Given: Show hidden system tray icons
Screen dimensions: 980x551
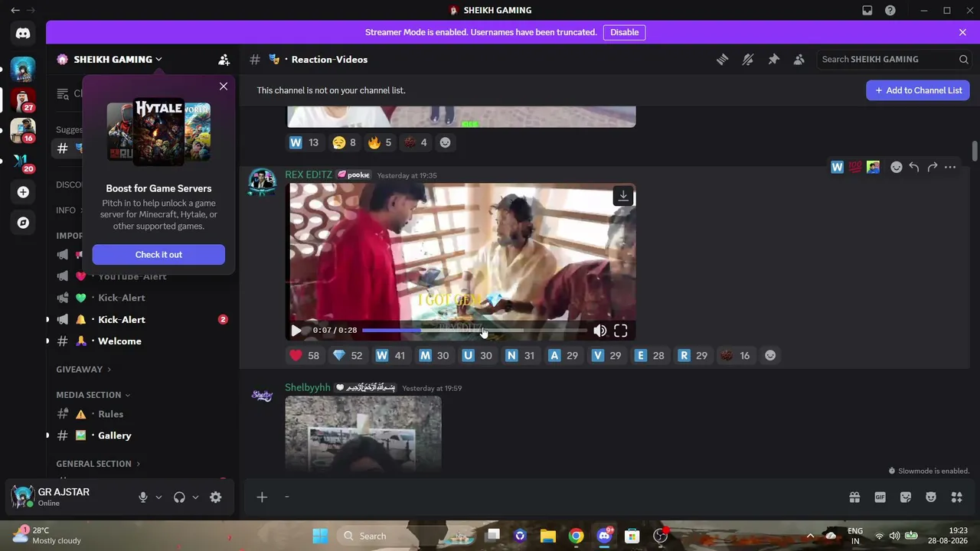Looking at the screenshot, I should [810, 536].
